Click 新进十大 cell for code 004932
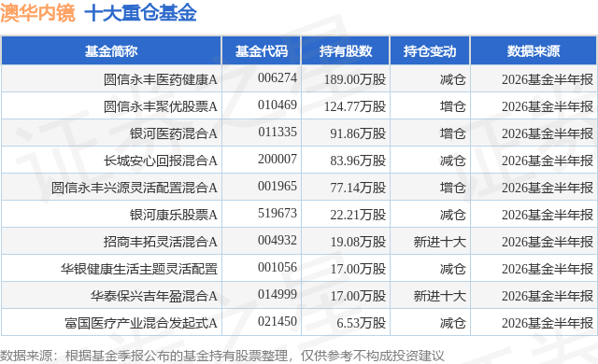This screenshot has height=364, width=598. click(x=440, y=242)
